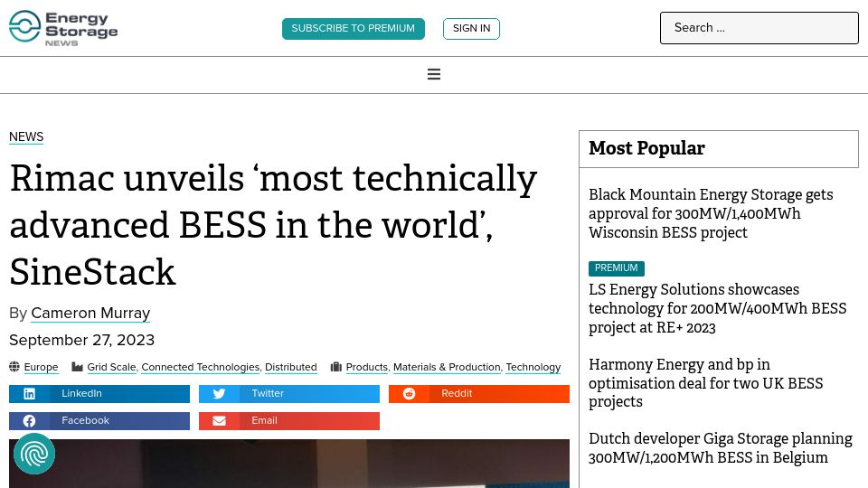Screen dimensions: 868x488
Task: Open the fingerprint privacy settings badge
Action: pyautogui.click(x=34, y=454)
